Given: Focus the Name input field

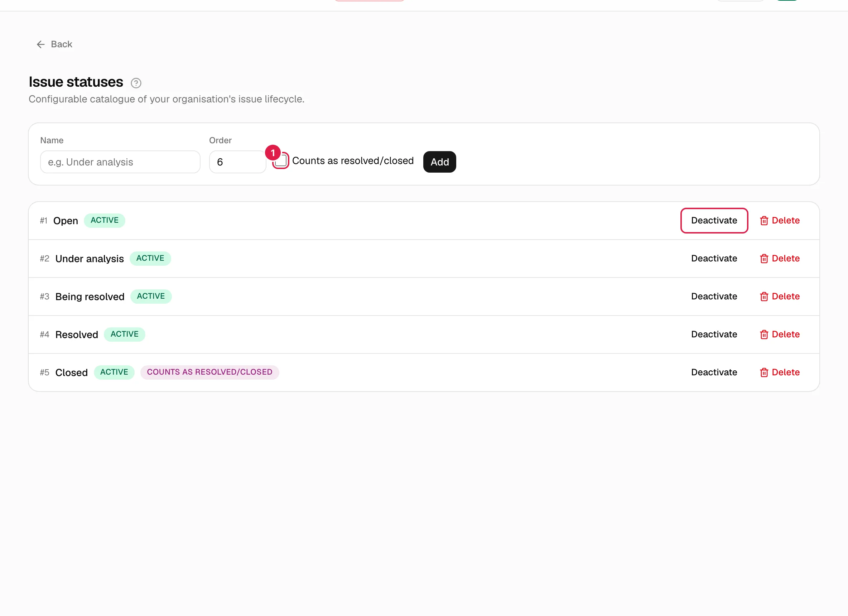Looking at the screenshot, I should click(120, 162).
